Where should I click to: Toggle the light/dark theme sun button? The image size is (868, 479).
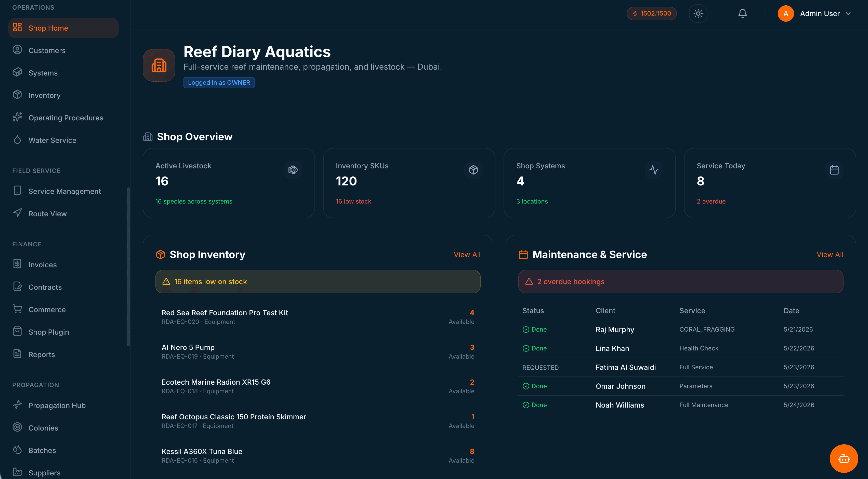[698, 14]
